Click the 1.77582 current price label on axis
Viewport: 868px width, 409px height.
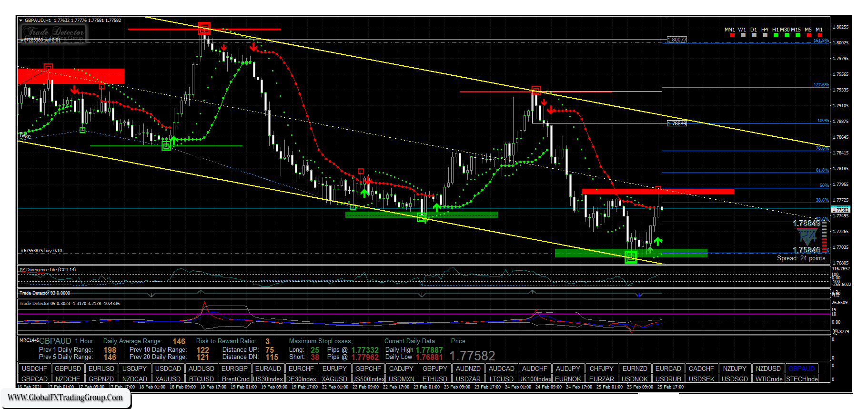pyautogui.click(x=840, y=210)
